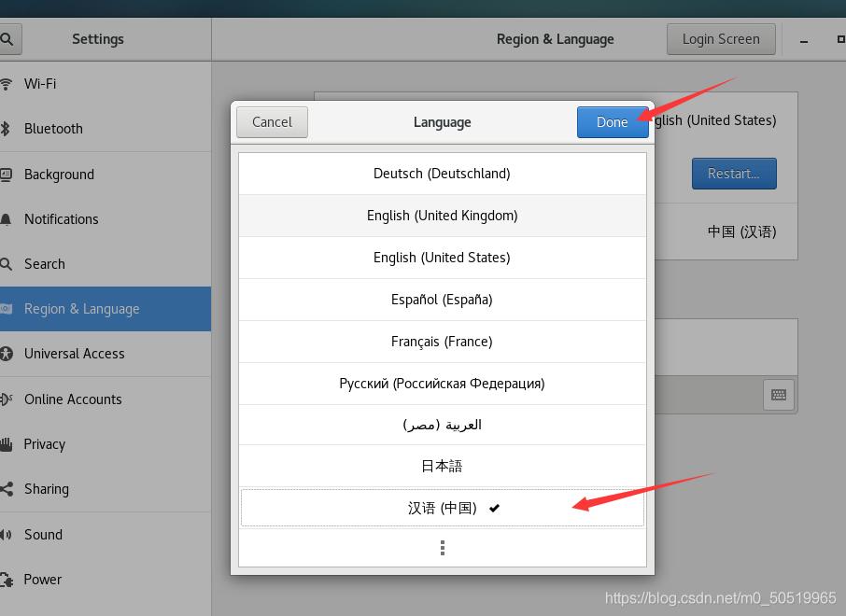Select 日本語 language option
Viewport: 846px width, 616px height.
click(x=442, y=465)
